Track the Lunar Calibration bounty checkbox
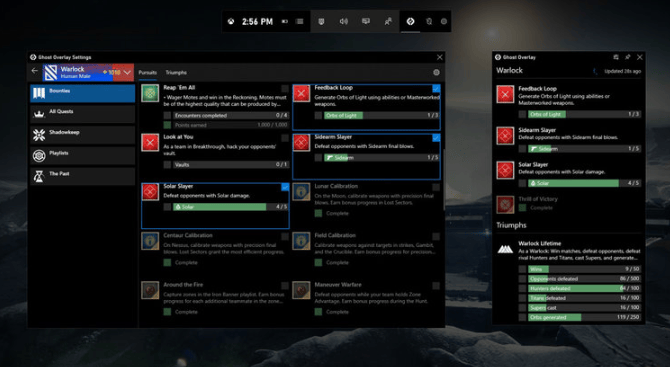Screen dimensions: 670x367 tap(436, 187)
